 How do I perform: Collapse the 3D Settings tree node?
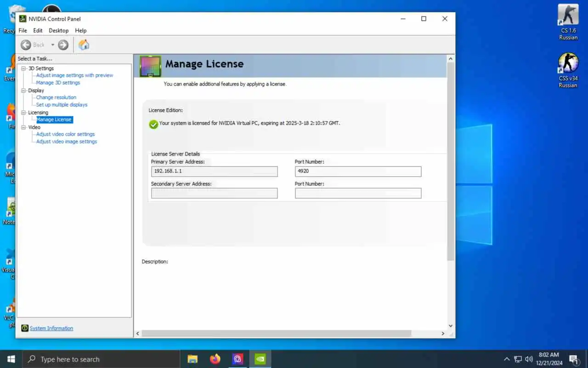click(24, 69)
